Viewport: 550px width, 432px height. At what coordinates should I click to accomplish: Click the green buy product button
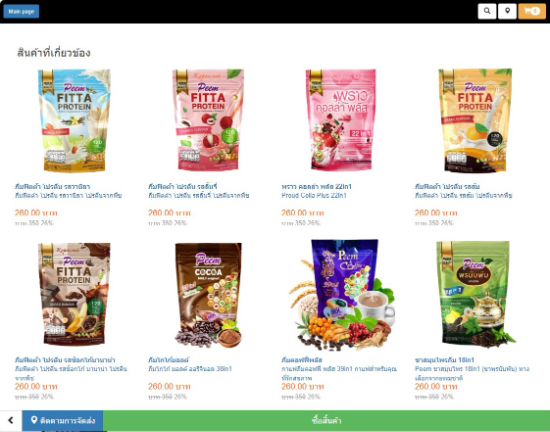click(x=326, y=420)
